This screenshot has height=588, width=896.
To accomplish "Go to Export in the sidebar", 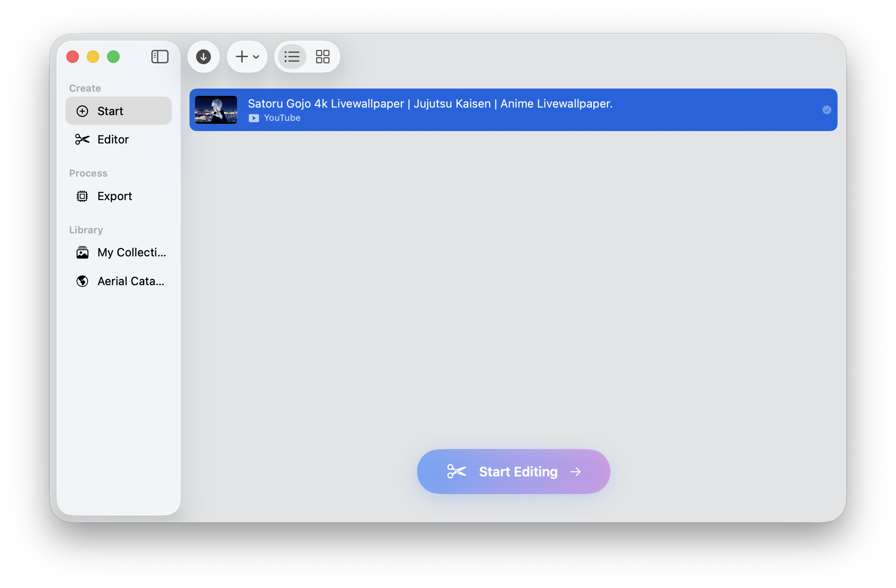I will pos(115,196).
